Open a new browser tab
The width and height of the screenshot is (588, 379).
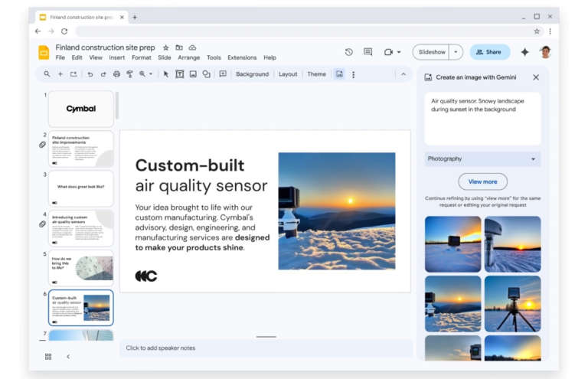point(135,18)
